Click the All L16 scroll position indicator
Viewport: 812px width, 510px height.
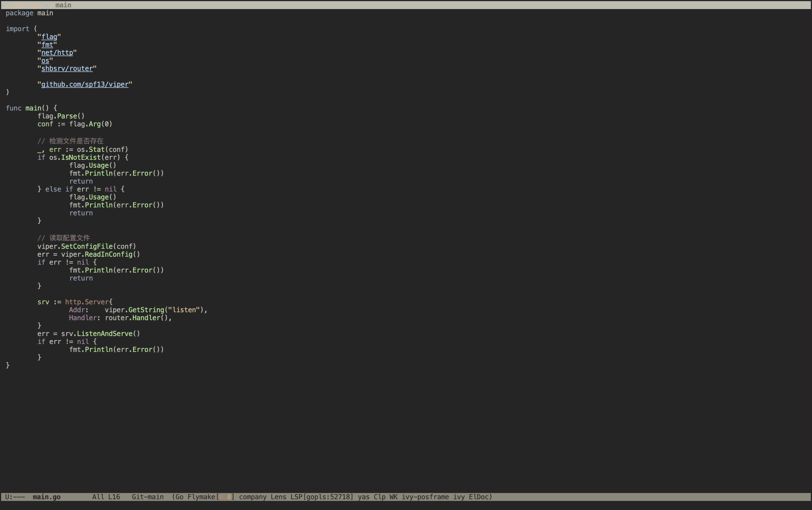[x=106, y=497]
